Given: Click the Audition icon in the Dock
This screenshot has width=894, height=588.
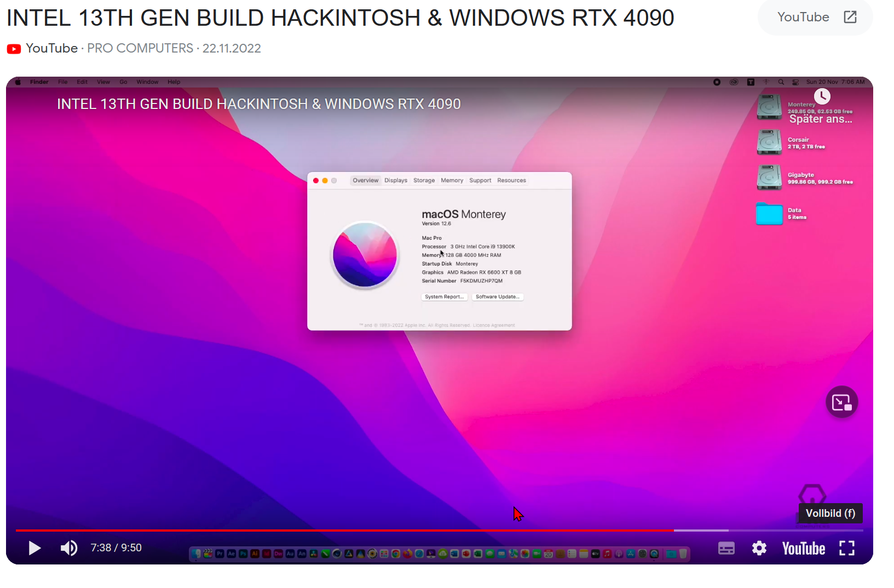Looking at the screenshot, I should coord(290,554).
